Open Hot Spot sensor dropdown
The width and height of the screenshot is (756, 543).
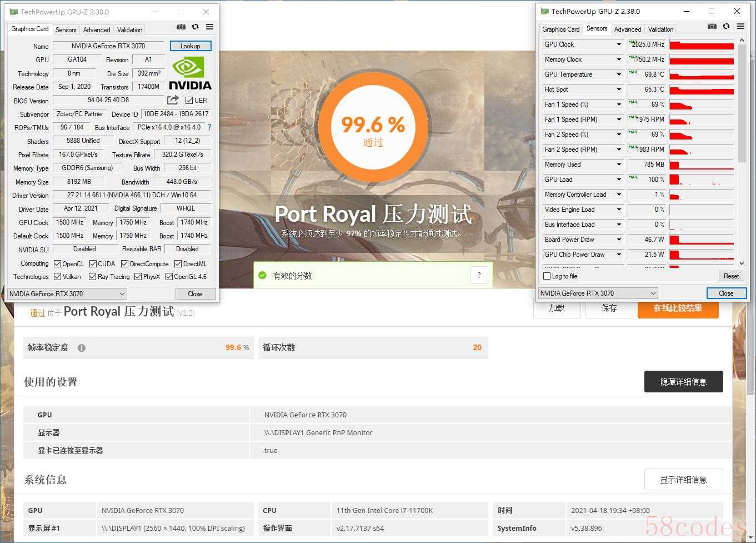(619, 89)
